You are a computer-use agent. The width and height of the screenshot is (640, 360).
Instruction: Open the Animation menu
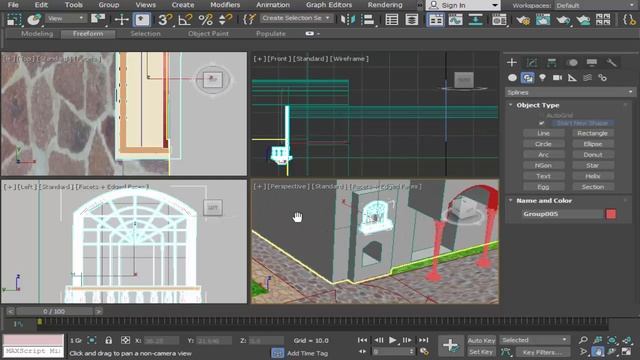273,5
